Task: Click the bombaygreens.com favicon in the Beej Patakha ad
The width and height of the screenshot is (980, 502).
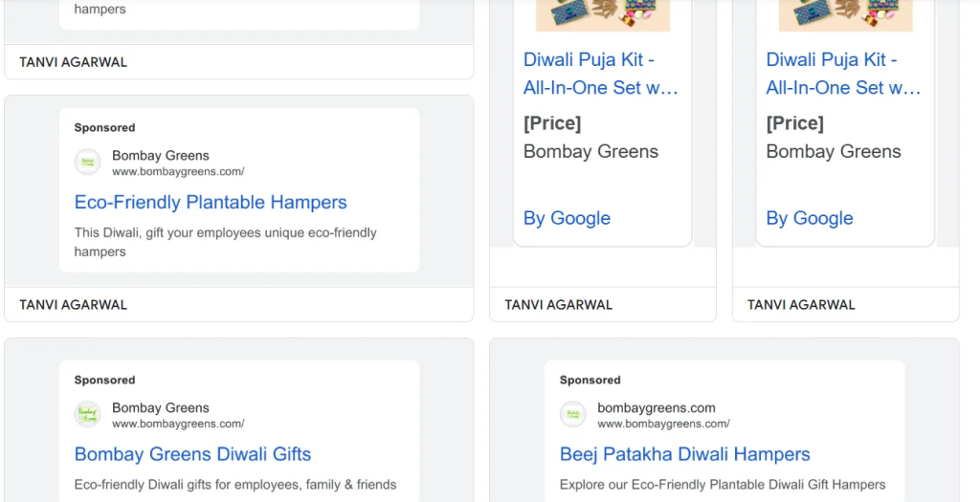Action: [x=572, y=414]
